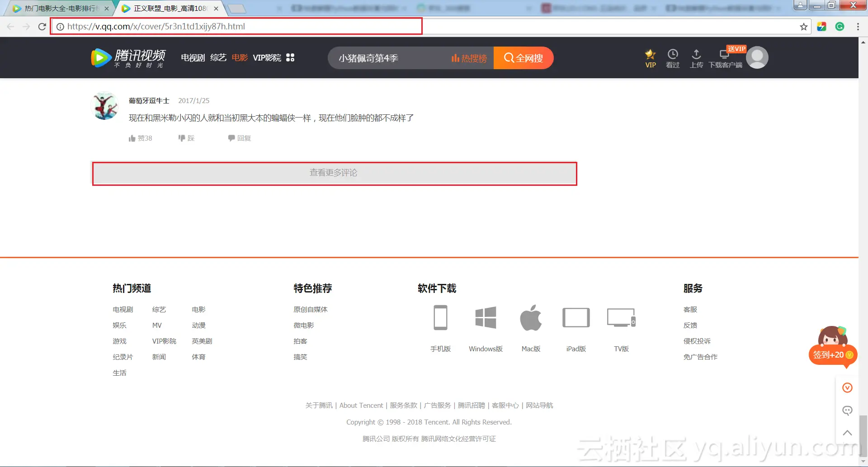Open the 网站导航 footer link
The image size is (868, 467).
coord(539,406)
